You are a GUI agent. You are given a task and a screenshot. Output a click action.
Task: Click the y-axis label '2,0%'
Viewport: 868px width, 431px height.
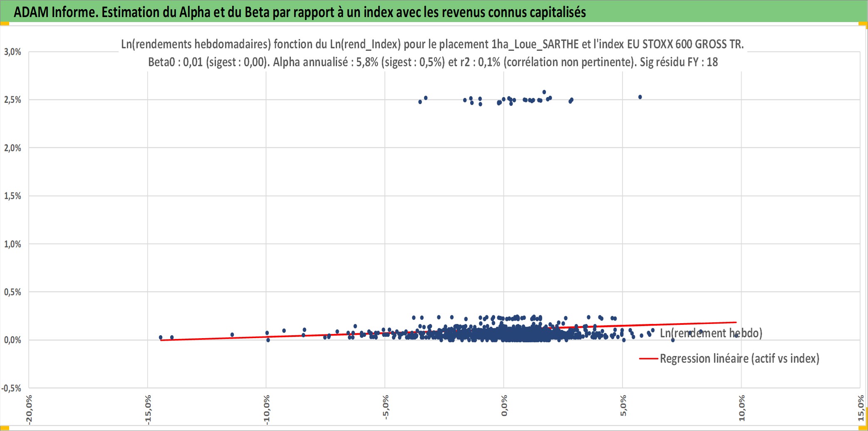[12, 148]
